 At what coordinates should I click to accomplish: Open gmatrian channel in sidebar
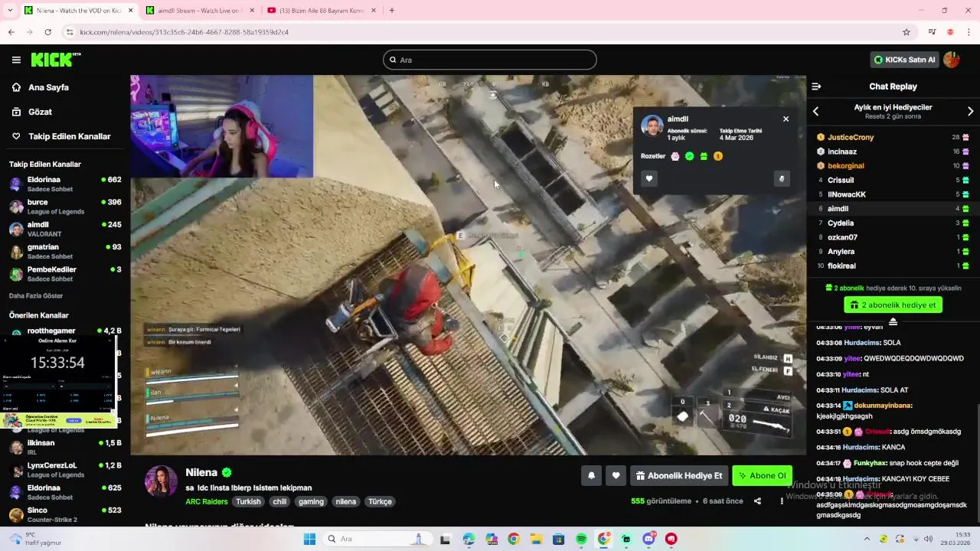click(x=65, y=252)
